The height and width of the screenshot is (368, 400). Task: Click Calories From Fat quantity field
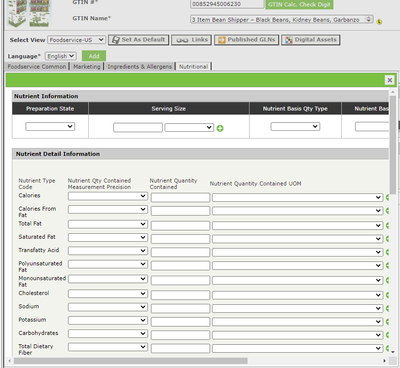(180, 211)
